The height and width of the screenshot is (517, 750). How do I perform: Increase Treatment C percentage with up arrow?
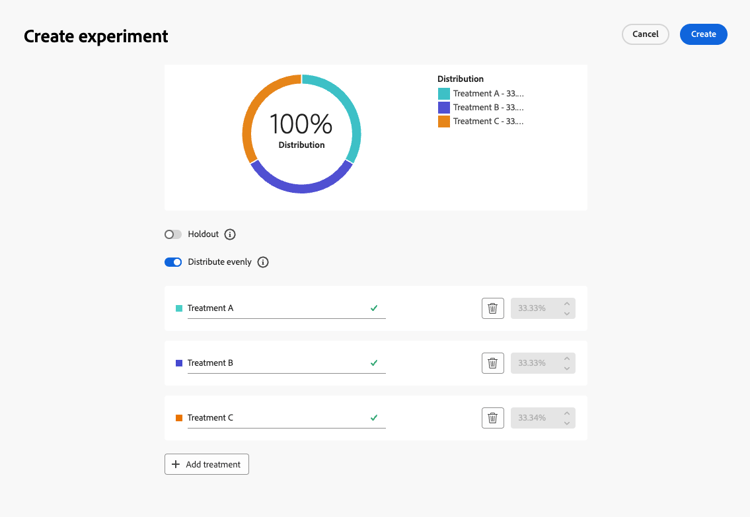click(567, 413)
